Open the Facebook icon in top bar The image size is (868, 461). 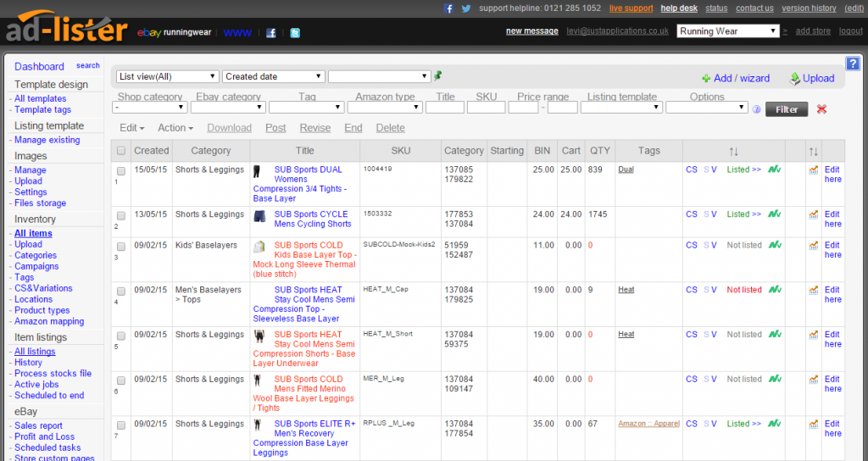coord(448,8)
